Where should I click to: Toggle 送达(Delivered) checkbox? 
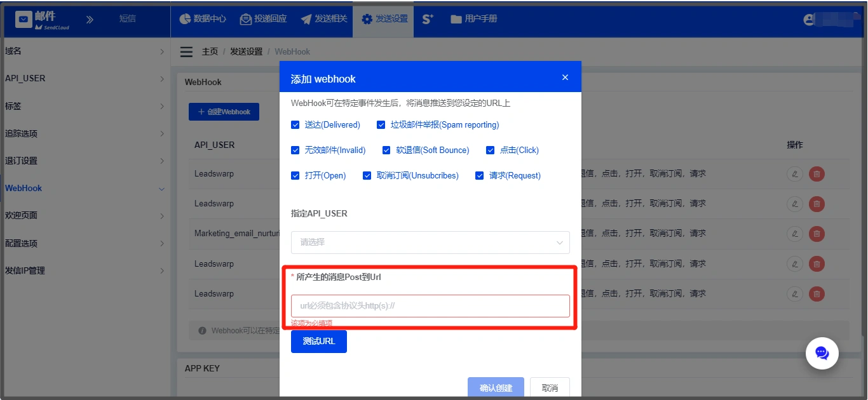click(x=295, y=125)
